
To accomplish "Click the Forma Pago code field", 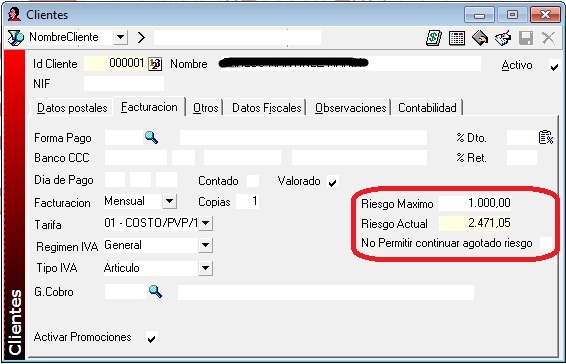I will [x=123, y=138].
